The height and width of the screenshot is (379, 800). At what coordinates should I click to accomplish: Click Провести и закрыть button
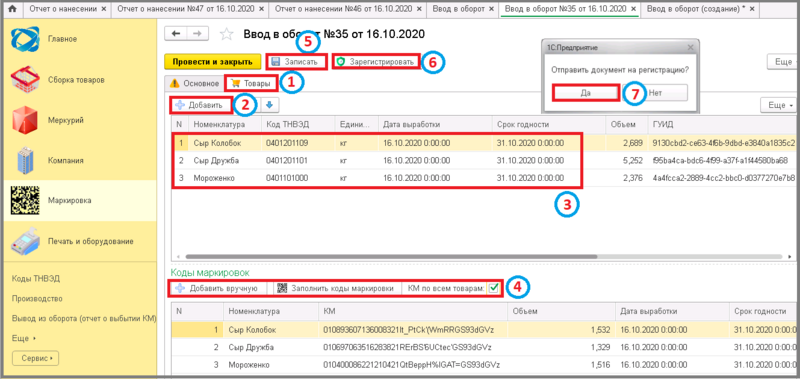212,62
